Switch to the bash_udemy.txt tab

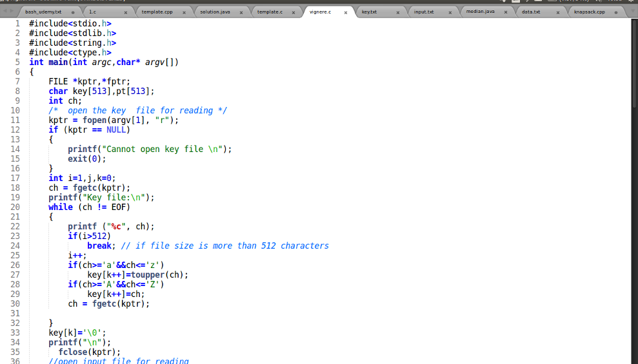[43, 12]
